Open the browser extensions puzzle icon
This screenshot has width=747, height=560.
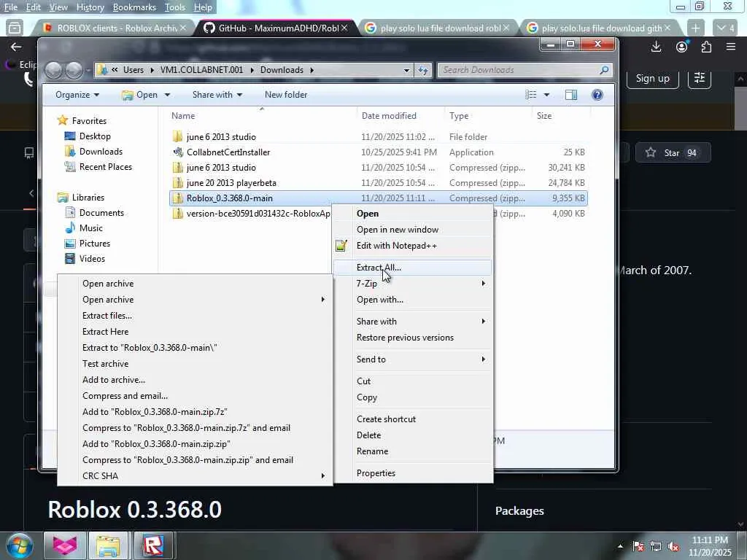point(706,47)
